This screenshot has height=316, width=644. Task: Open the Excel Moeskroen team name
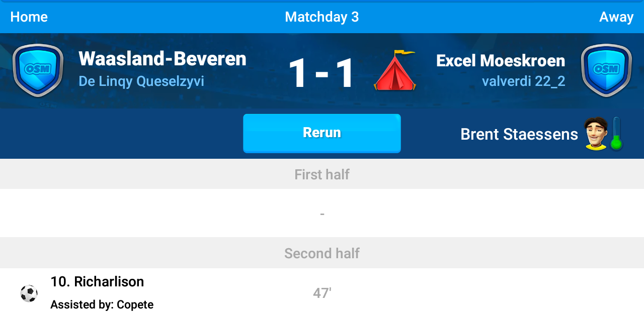tap(501, 61)
